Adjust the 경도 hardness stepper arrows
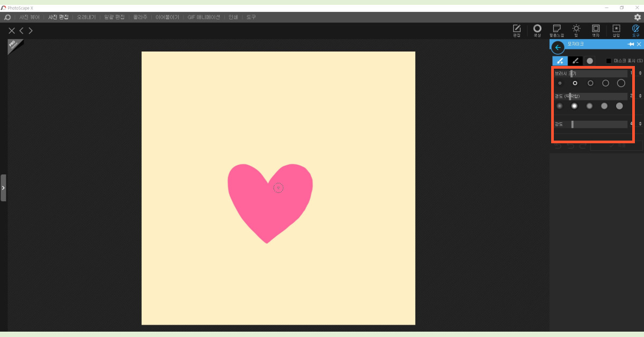This screenshot has width=644, height=337. (x=640, y=96)
